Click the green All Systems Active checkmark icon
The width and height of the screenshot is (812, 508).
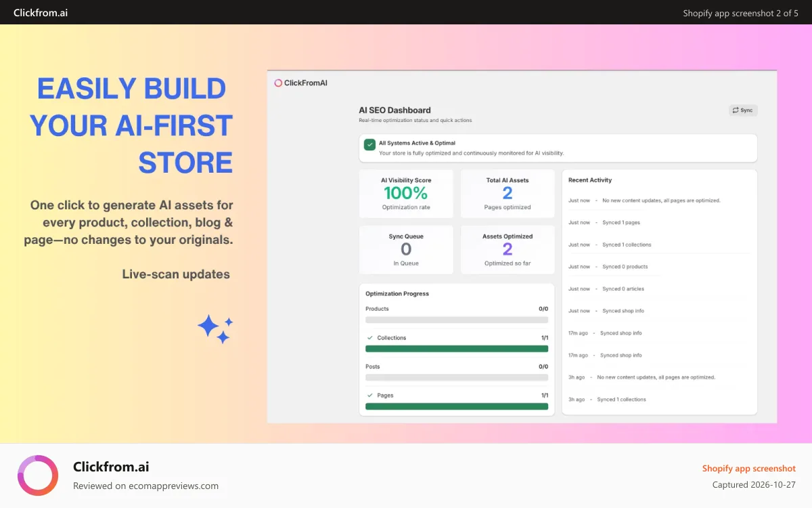click(369, 144)
